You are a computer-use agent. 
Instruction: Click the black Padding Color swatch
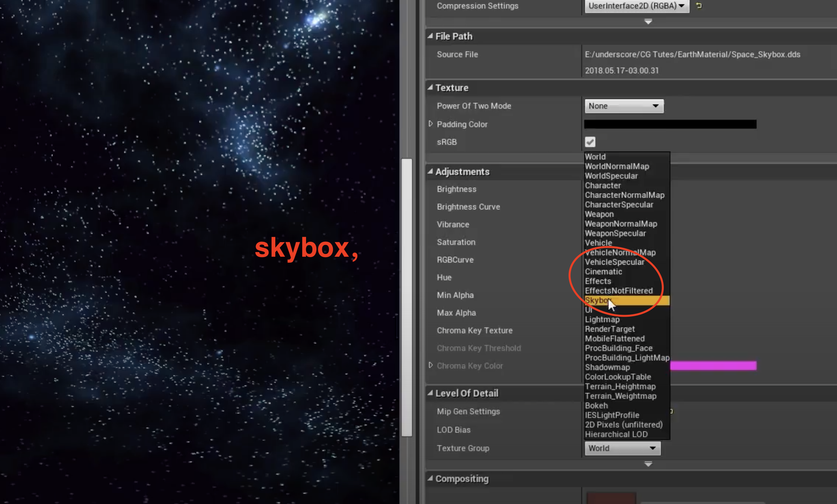pos(670,124)
